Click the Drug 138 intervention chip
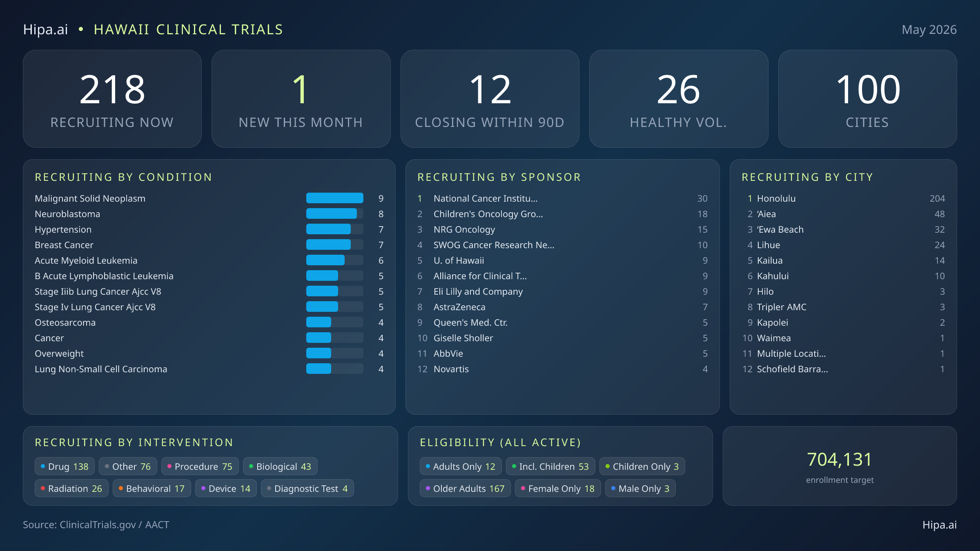 click(x=65, y=467)
